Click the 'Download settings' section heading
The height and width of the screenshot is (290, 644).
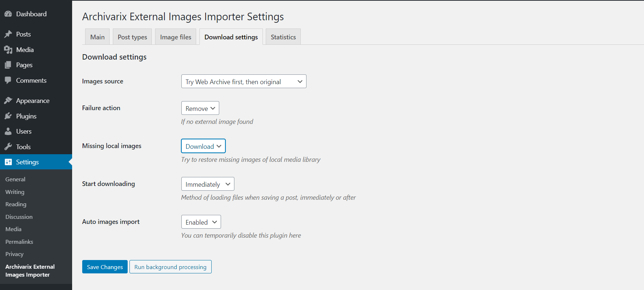pyautogui.click(x=114, y=57)
